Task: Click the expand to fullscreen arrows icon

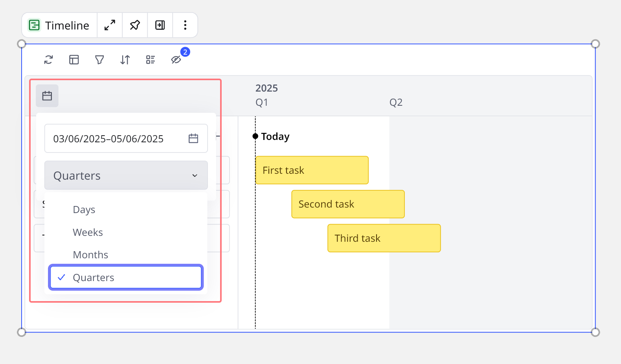Action: (110, 25)
